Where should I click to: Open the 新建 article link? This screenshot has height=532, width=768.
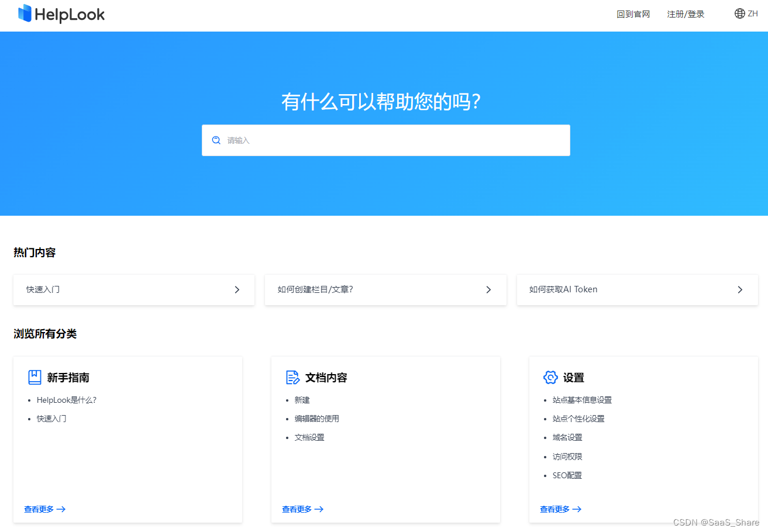(302, 400)
